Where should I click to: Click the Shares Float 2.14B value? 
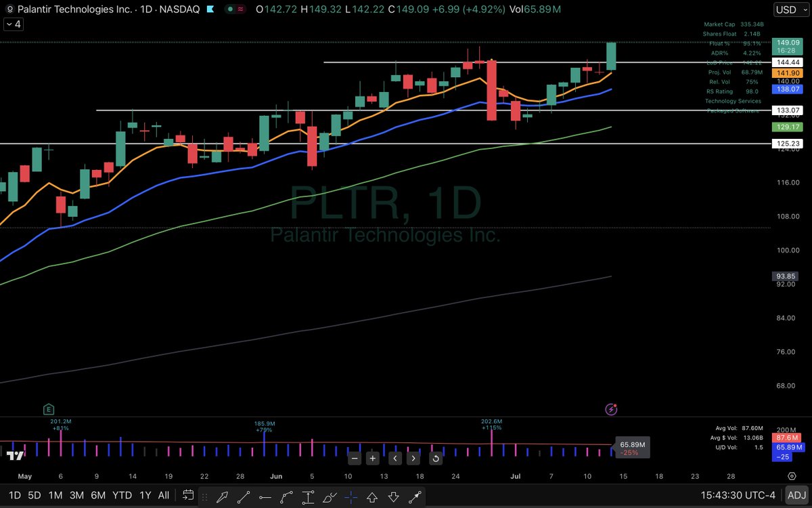pyautogui.click(x=752, y=34)
